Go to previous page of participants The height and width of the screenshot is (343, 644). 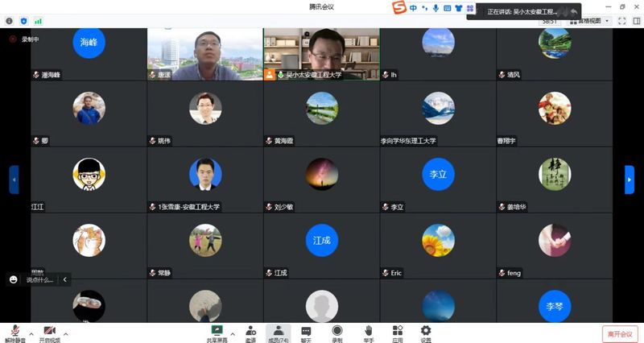[14, 180]
